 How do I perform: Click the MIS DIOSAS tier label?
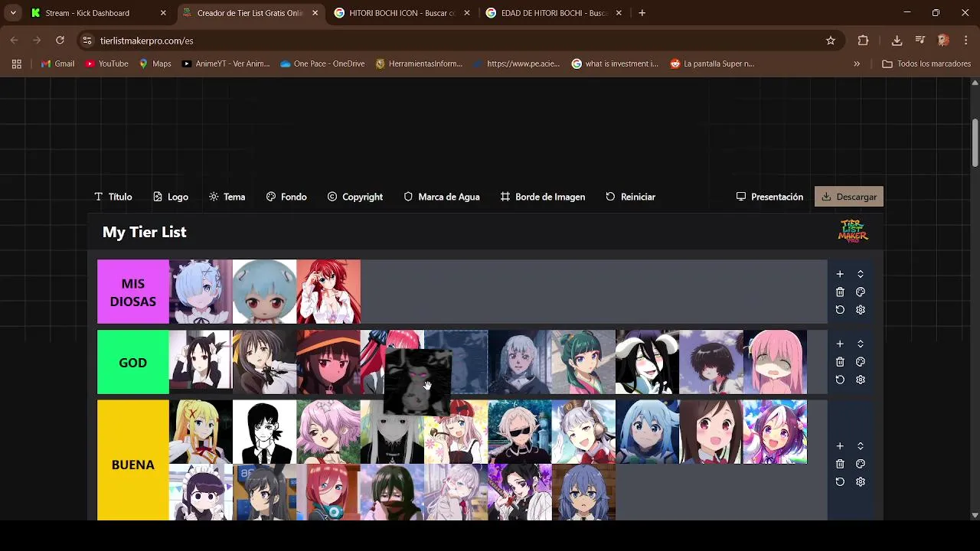coord(132,292)
